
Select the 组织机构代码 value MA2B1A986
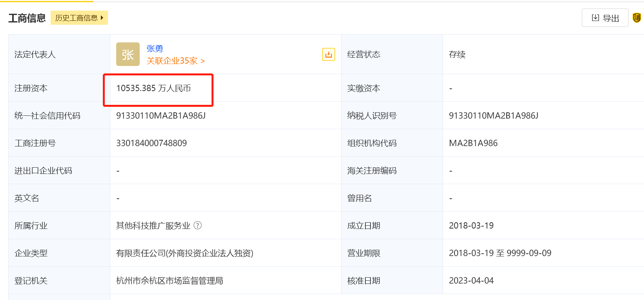point(473,143)
